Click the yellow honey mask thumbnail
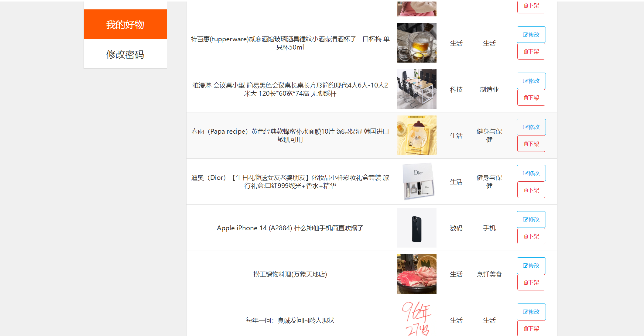Viewport: 644px width, 336px height. [417, 135]
